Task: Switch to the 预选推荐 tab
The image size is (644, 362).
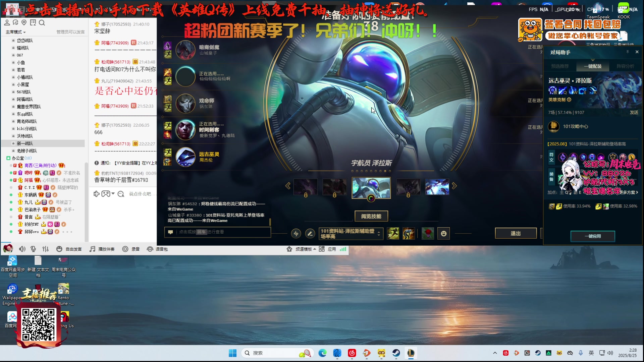Action: coord(560,66)
